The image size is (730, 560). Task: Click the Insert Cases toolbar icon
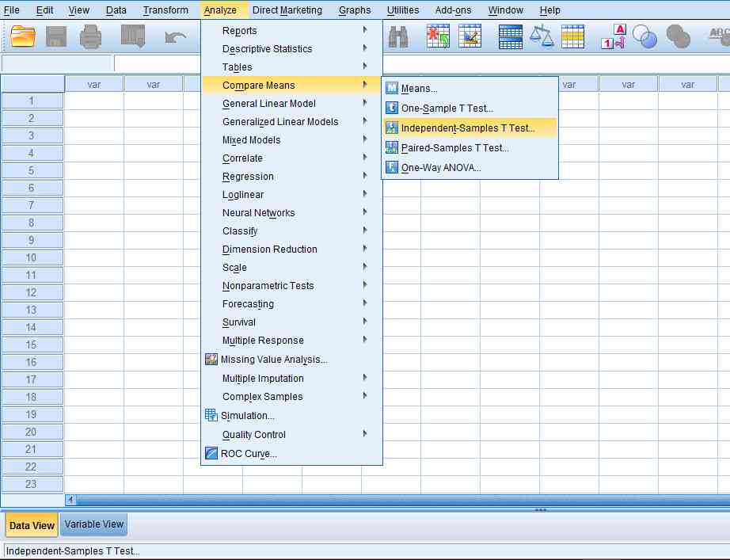438,36
